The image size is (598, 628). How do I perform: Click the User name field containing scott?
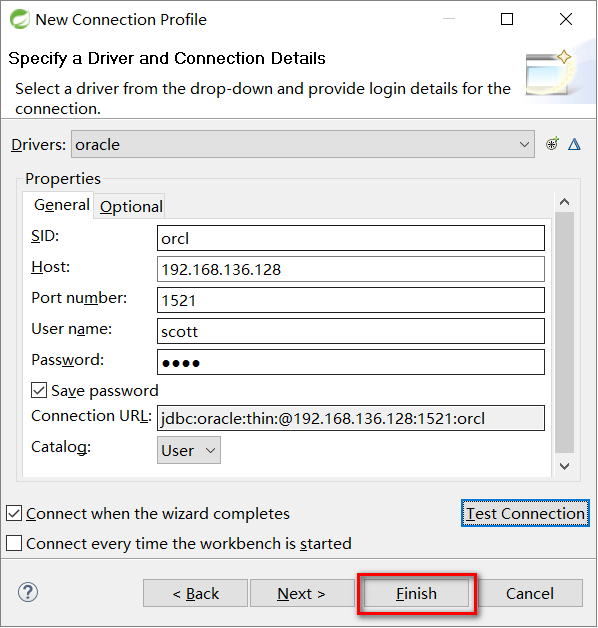351,331
